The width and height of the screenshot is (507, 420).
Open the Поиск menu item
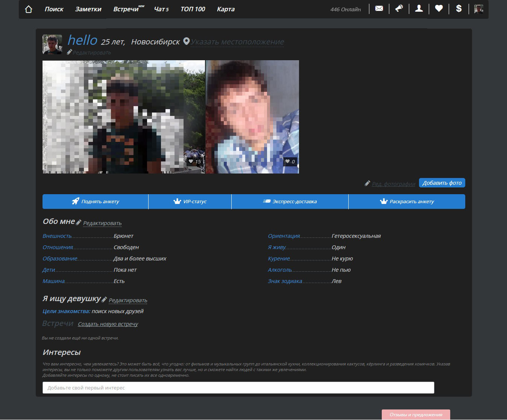(x=54, y=9)
